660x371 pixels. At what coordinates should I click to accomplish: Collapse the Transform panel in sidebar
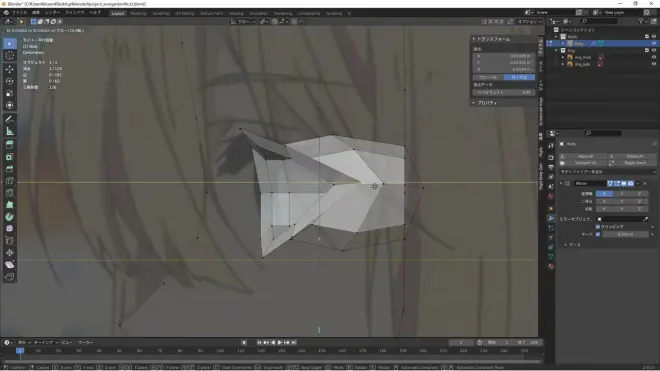click(x=474, y=39)
